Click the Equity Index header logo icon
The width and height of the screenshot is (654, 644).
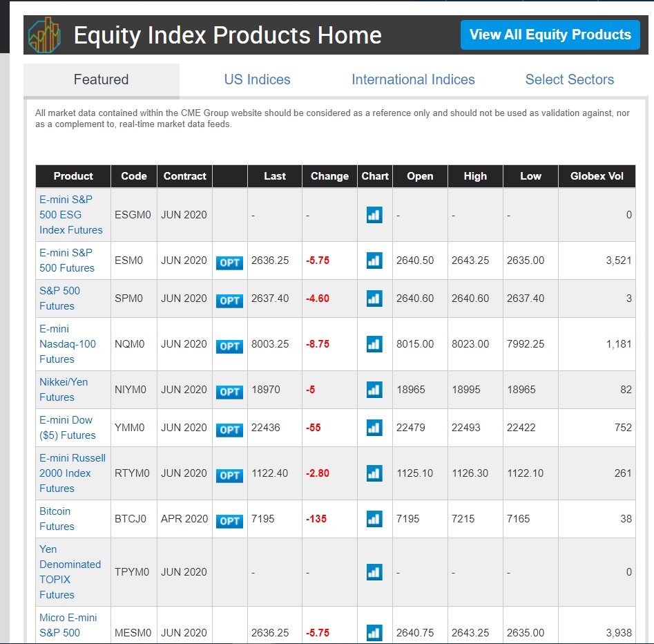[x=45, y=35]
